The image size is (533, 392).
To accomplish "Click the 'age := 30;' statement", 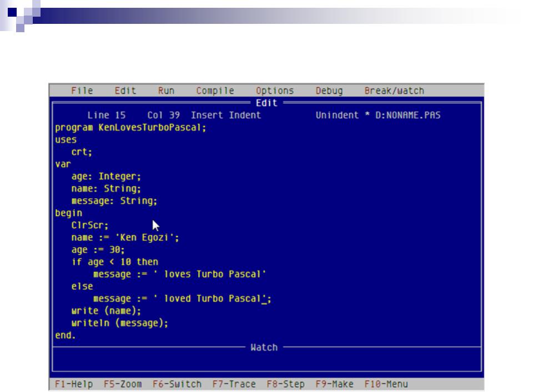I will (98, 250).
